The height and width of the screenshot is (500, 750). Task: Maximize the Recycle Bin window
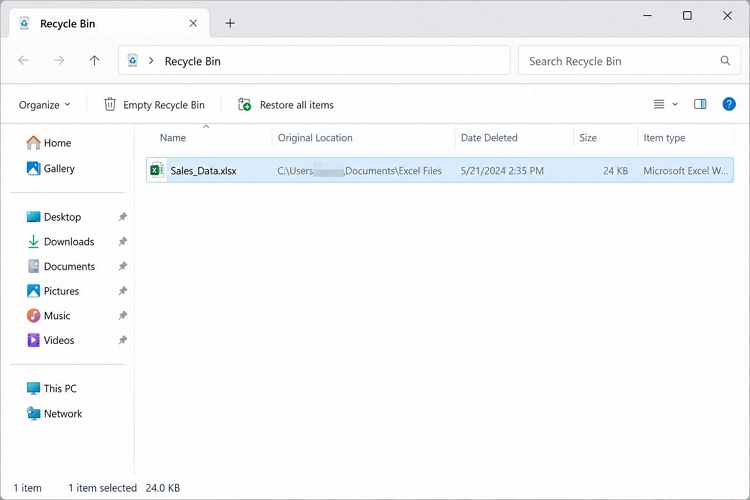pos(687,15)
